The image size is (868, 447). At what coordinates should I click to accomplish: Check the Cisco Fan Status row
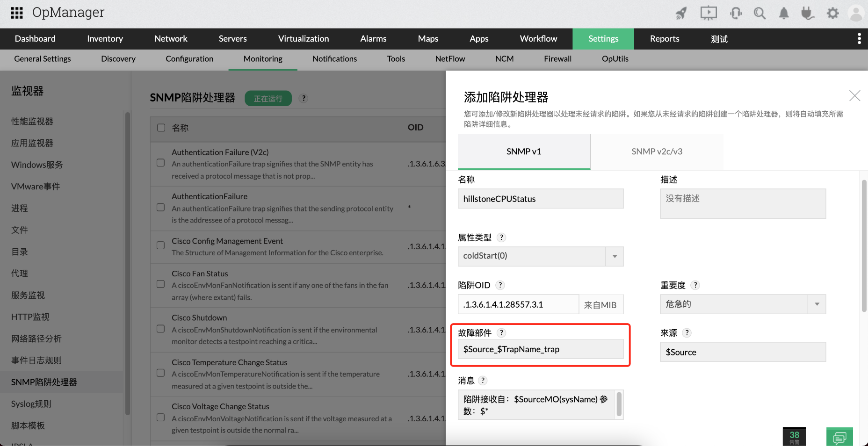[x=161, y=284]
